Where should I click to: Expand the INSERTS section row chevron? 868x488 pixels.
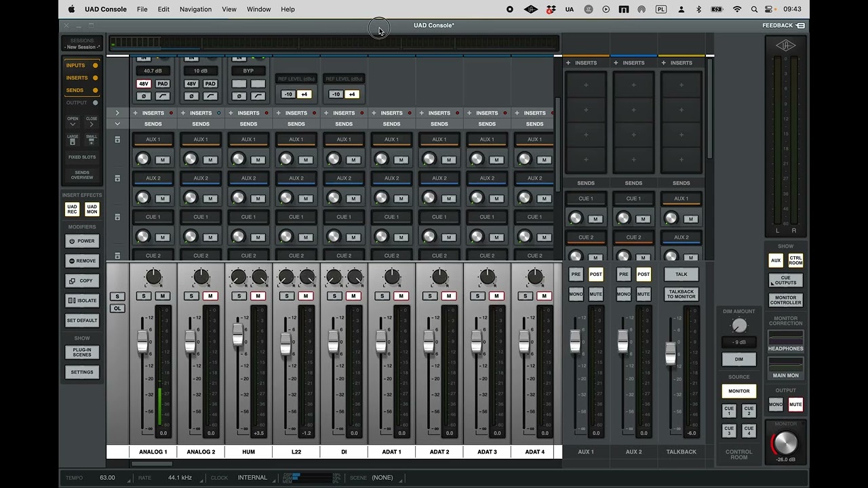pos(117,113)
